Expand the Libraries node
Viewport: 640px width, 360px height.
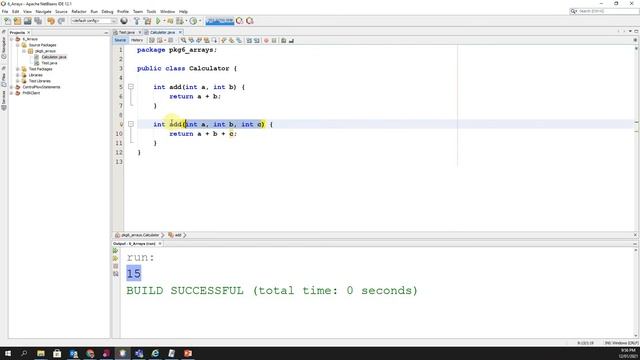click(x=18, y=75)
